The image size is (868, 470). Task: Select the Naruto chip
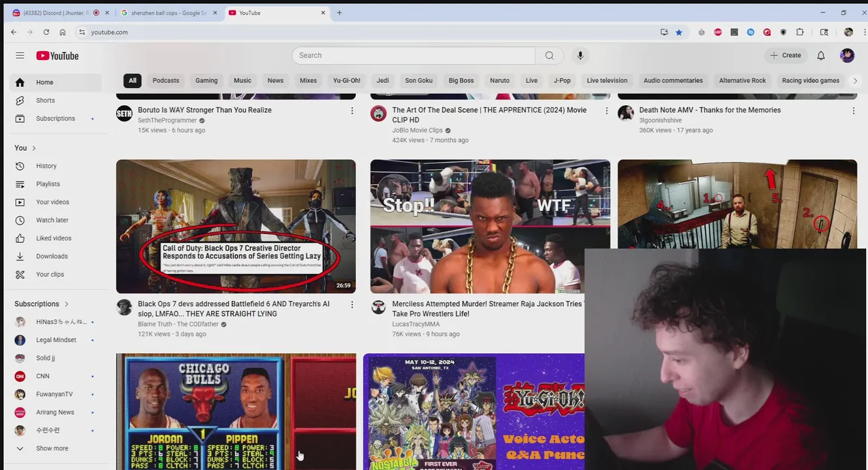click(500, 81)
